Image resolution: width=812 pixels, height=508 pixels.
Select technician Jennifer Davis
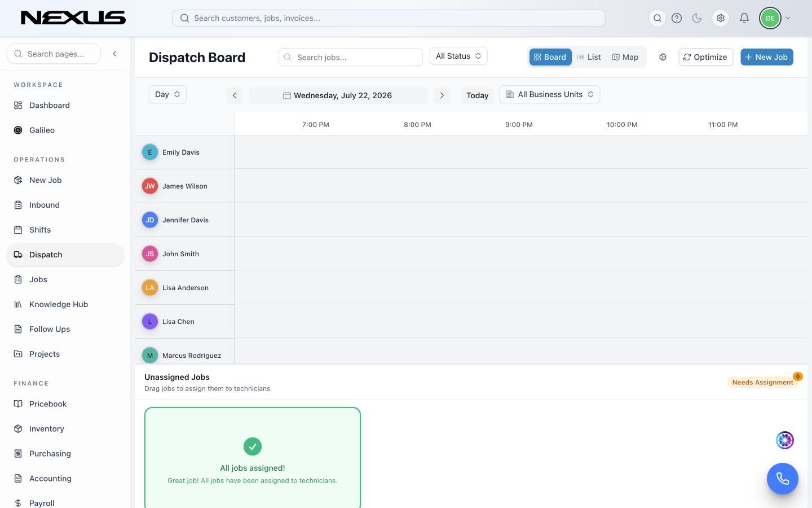184,220
